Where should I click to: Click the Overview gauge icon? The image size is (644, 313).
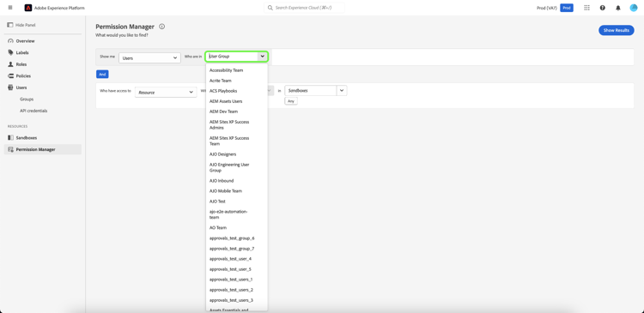tap(10, 41)
